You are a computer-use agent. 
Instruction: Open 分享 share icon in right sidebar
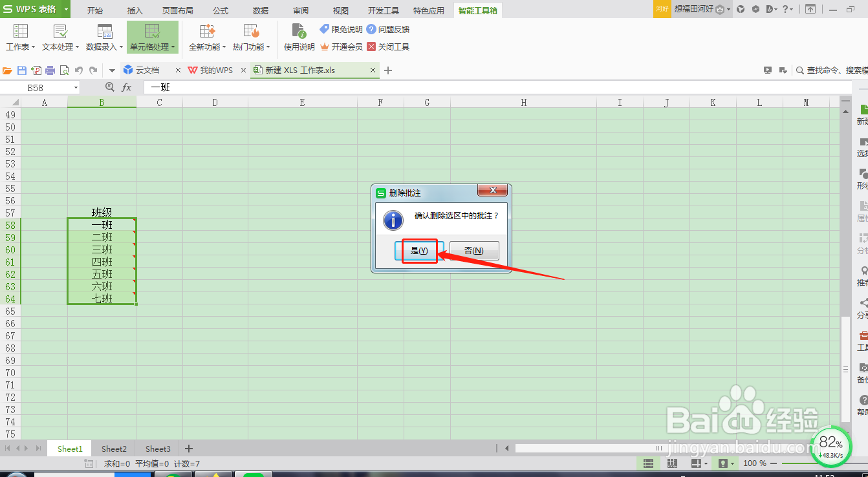click(863, 302)
